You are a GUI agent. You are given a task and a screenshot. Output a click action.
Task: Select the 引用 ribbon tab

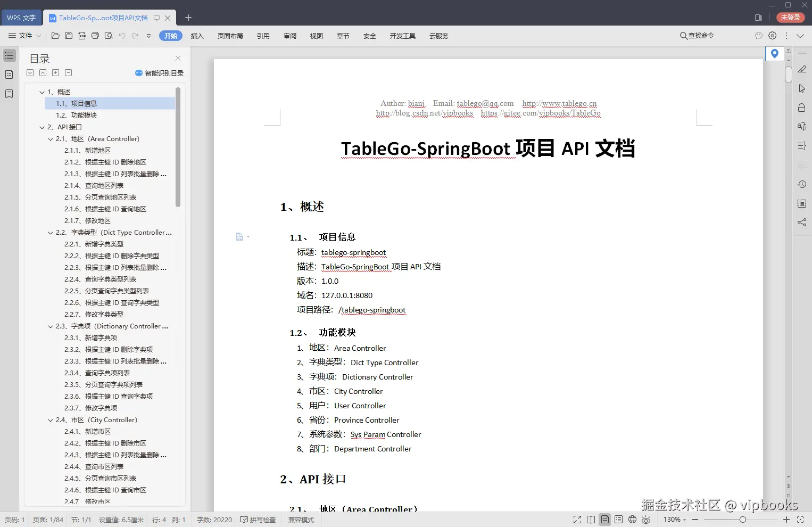263,36
